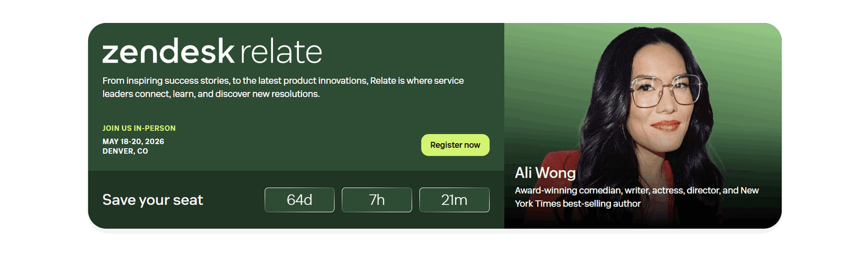The height and width of the screenshot is (253, 868).
Task: Click the 'Award-winning comedian, writer' bio text
Action: point(637,197)
